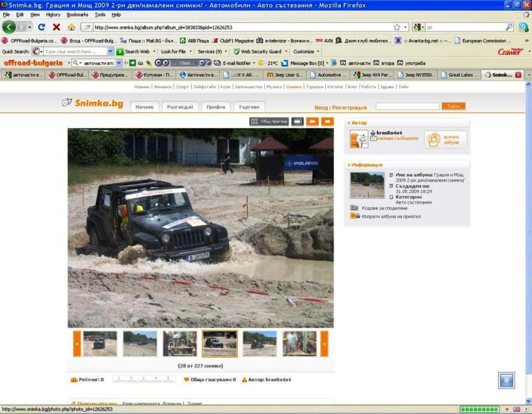Click the blue download arrow icon
This screenshot has width=532, height=414.
coord(506,381)
